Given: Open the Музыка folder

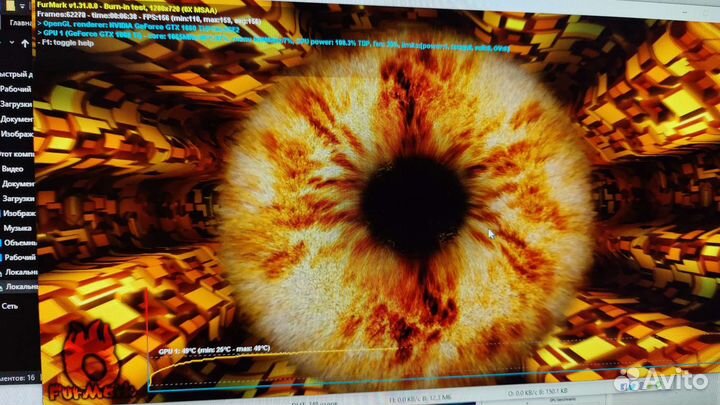Looking at the screenshot, I should [17, 228].
